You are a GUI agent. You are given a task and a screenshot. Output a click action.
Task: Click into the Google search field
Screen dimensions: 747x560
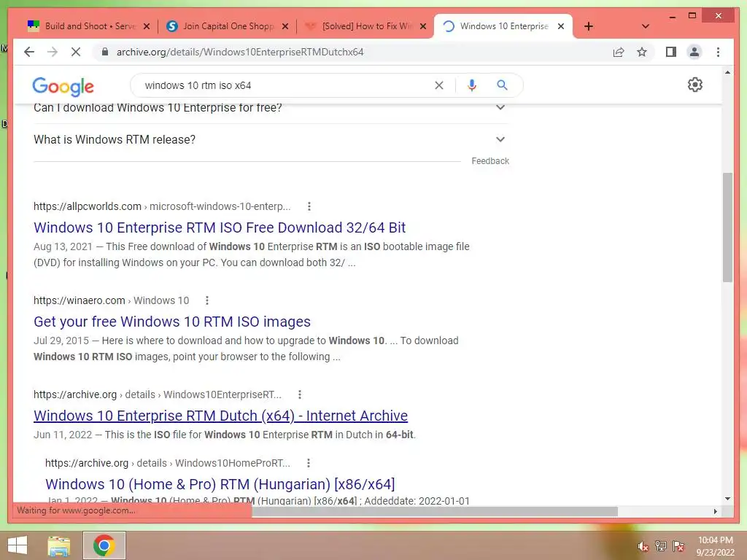(286, 85)
